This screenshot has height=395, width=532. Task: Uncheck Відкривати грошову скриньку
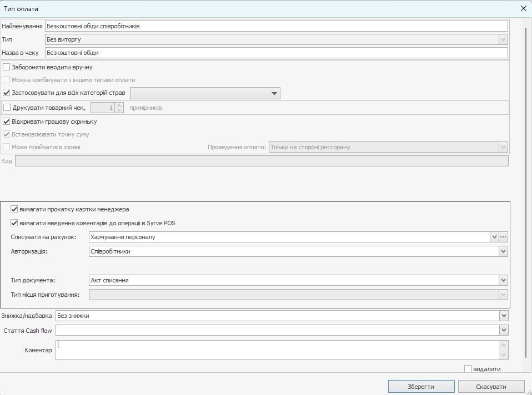[x=7, y=121]
